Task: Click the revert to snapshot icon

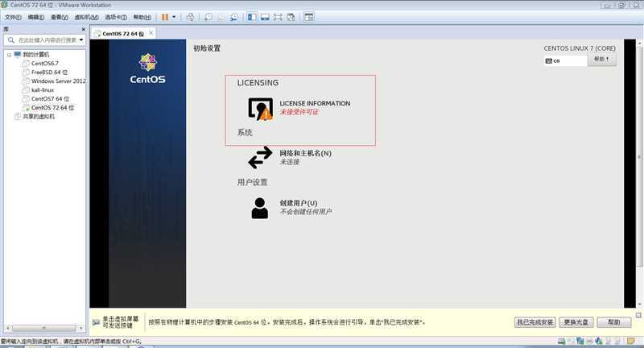Action: 221,17
